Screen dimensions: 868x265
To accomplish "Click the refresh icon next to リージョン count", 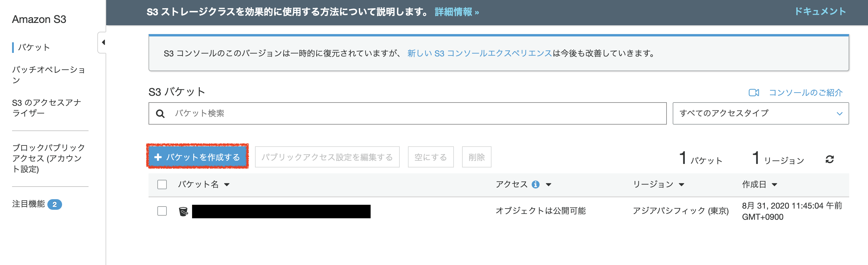I will pos(829,159).
